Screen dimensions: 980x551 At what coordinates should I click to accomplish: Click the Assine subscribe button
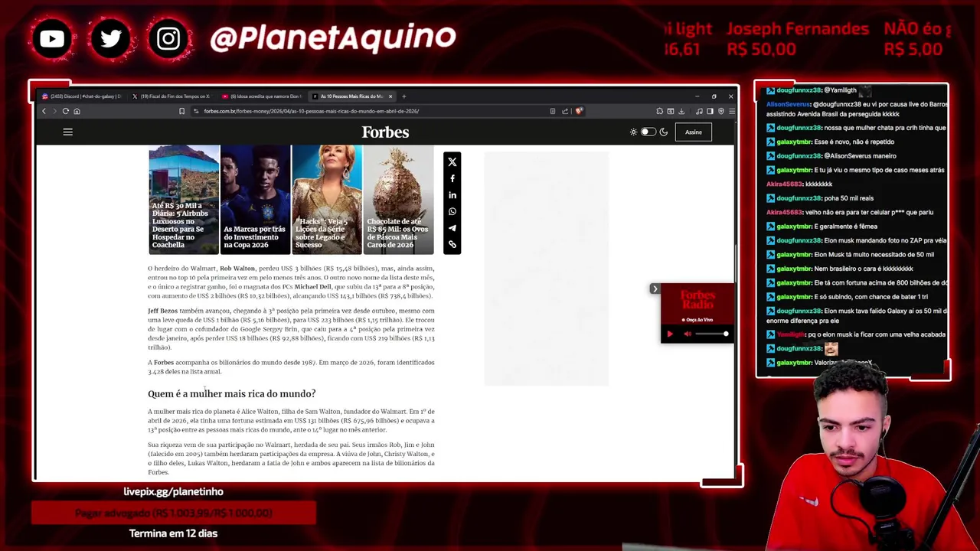click(693, 132)
